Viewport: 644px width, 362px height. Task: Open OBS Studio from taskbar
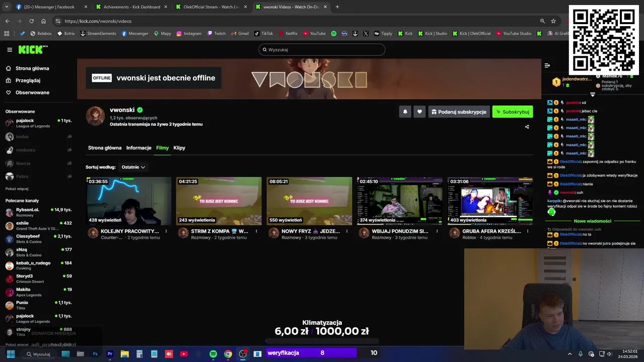click(243, 354)
